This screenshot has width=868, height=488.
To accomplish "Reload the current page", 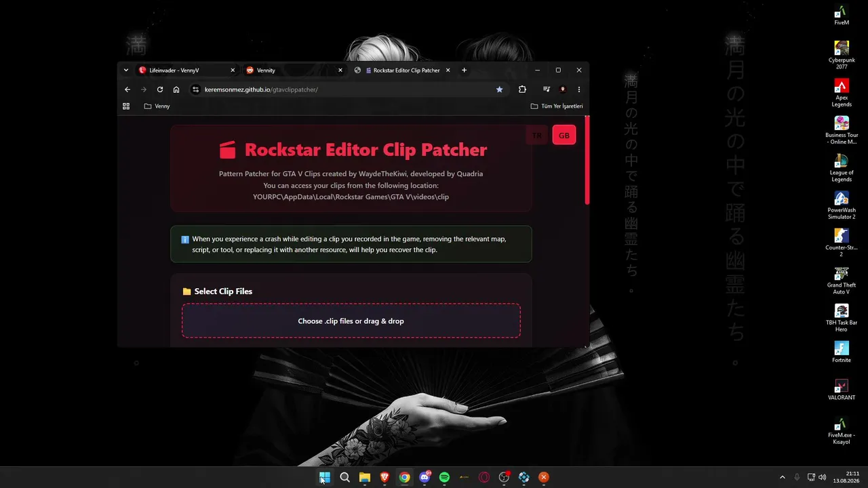I will click(160, 89).
